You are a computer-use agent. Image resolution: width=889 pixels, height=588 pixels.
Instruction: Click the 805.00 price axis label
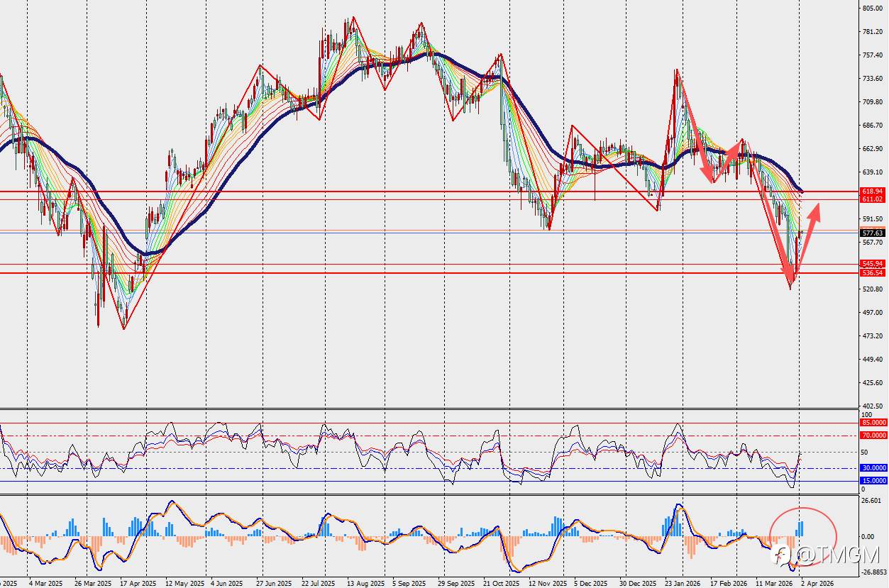(872, 9)
